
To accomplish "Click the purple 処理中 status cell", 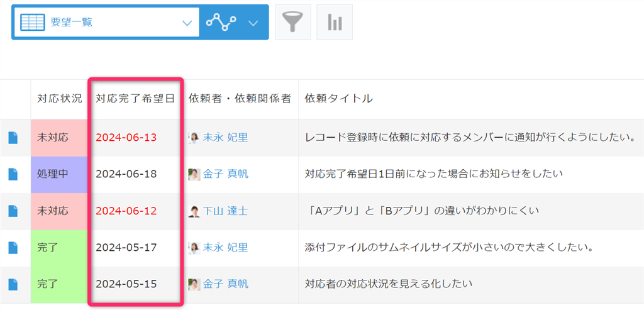I will (x=59, y=174).
